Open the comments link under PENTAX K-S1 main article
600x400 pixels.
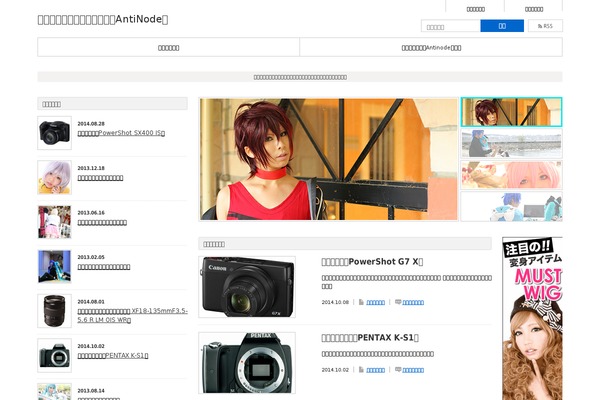tap(413, 370)
